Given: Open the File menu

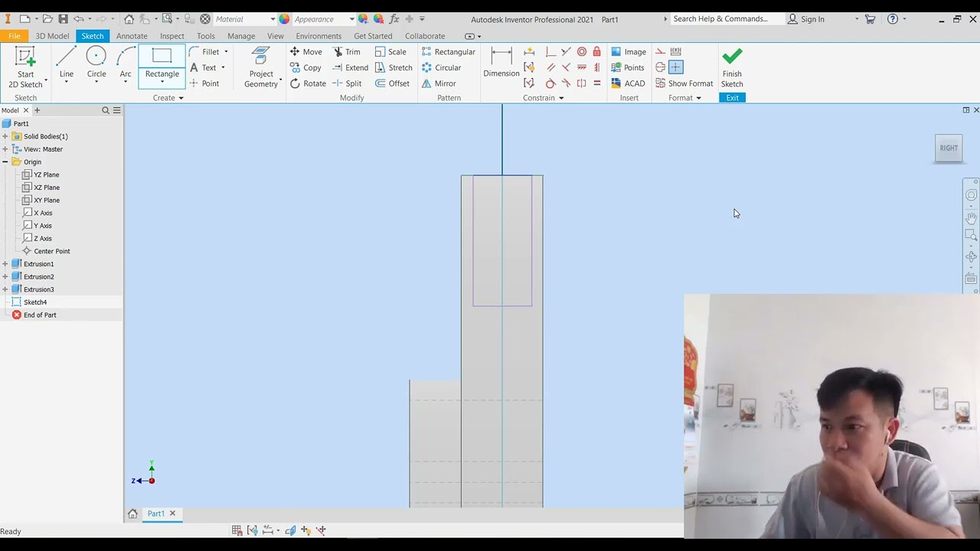Looking at the screenshot, I should pyautogui.click(x=14, y=36).
